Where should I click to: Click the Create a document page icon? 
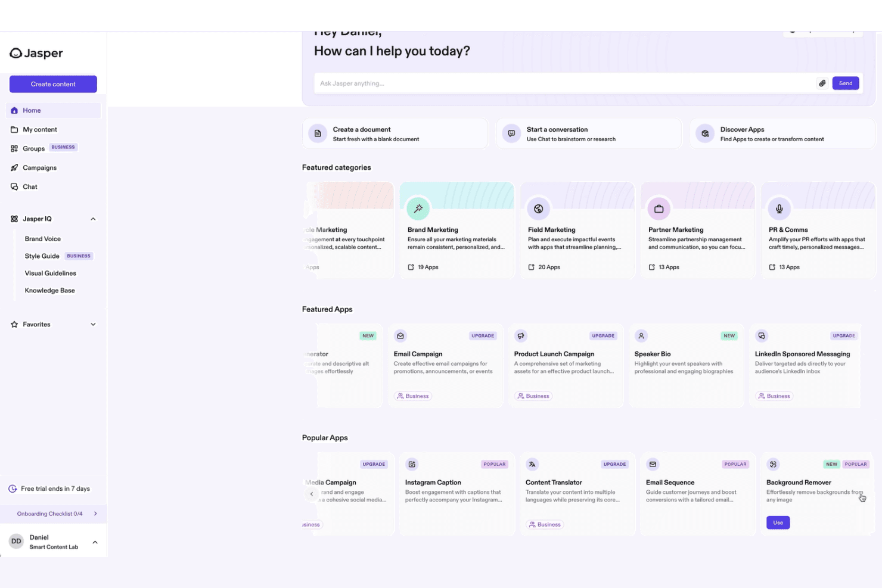(x=318, y=133)
